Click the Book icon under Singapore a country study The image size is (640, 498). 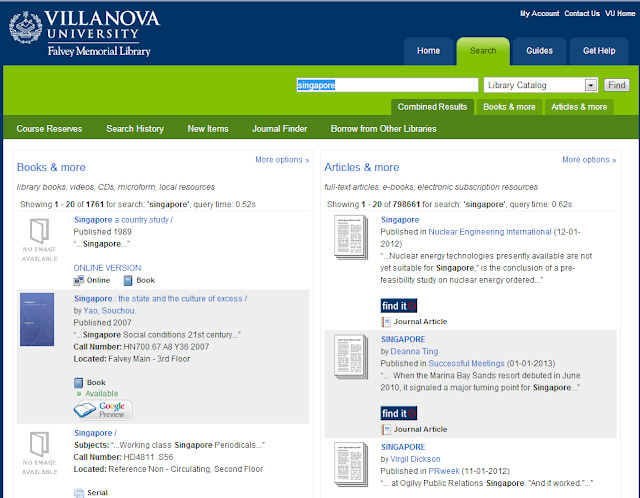pyautogui.click(x=128, y=280)
